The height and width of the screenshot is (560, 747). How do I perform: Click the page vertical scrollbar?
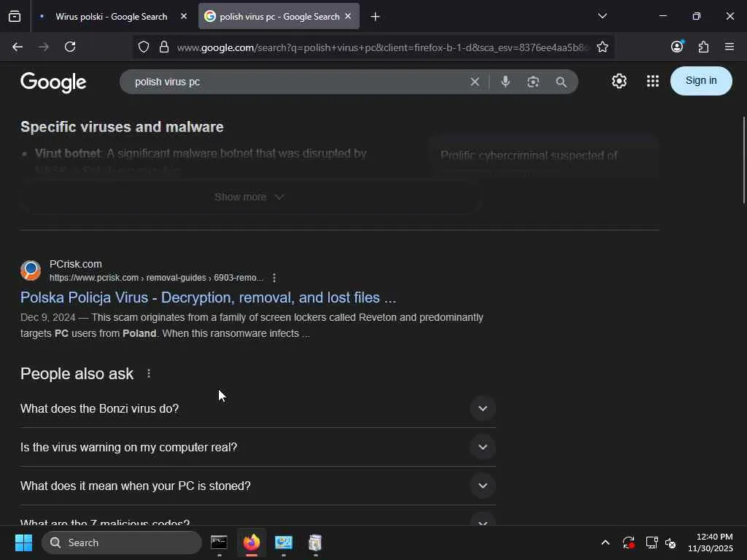744,160
